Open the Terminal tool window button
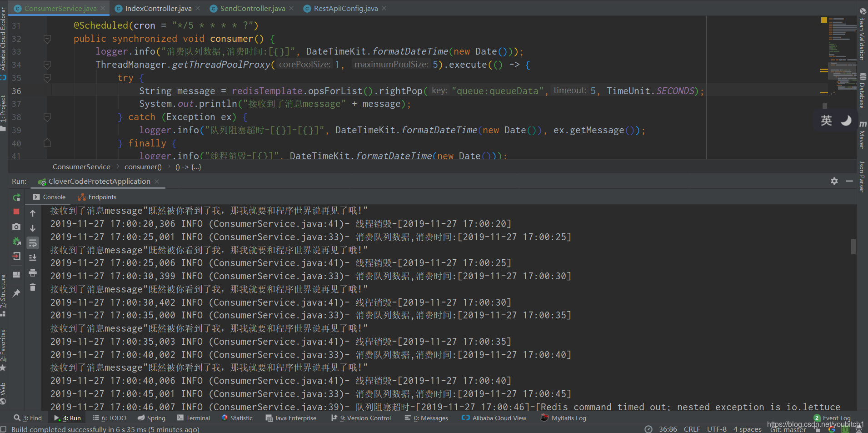The height and width of the screenshot is (433, 868). click(194, 418)
